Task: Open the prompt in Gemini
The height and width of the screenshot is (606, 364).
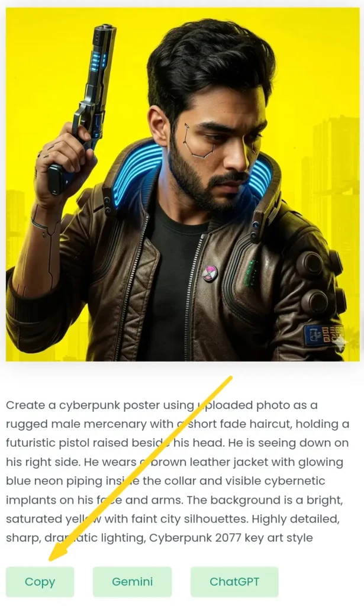Action: pyautogui.click(x=132, y=582)
